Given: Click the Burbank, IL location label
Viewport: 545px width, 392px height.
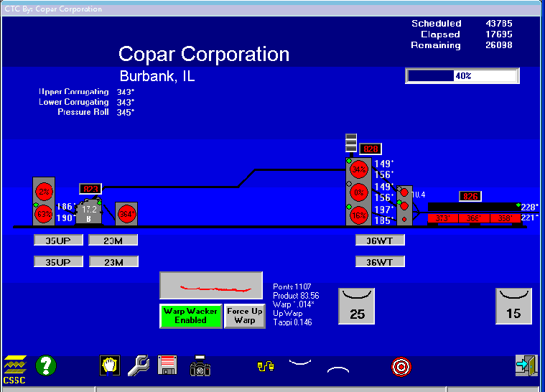Looking at the screenshot, I should [157, 76].
